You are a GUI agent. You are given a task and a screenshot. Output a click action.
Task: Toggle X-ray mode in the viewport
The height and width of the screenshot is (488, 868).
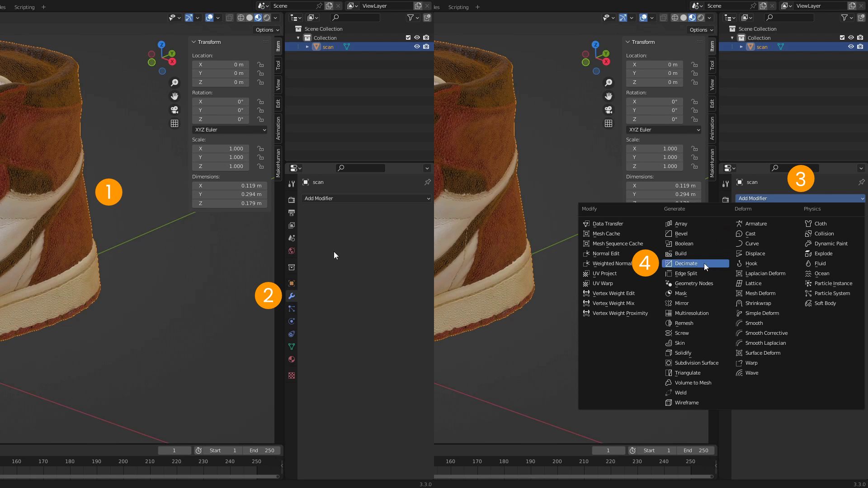click(229, 18)
